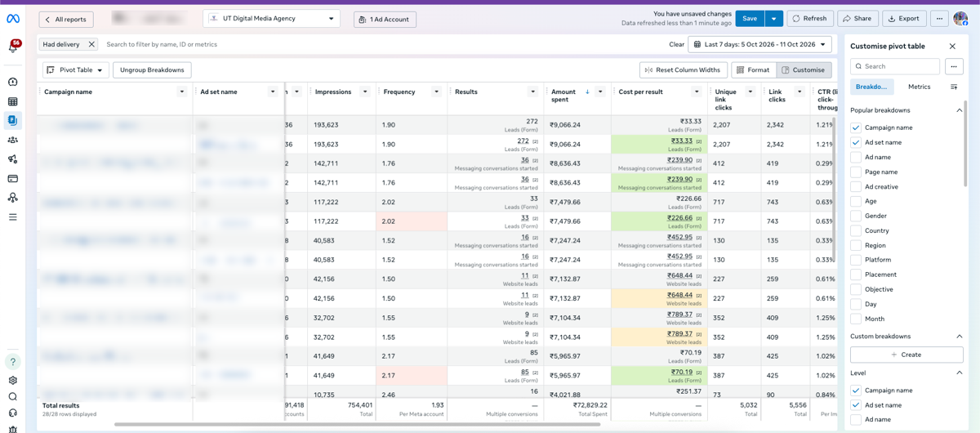Open the Meta logo home icon

(12, 19)
